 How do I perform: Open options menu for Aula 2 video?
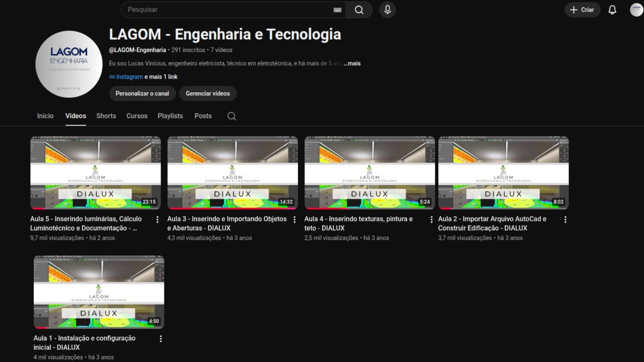(x=565, y=220)
